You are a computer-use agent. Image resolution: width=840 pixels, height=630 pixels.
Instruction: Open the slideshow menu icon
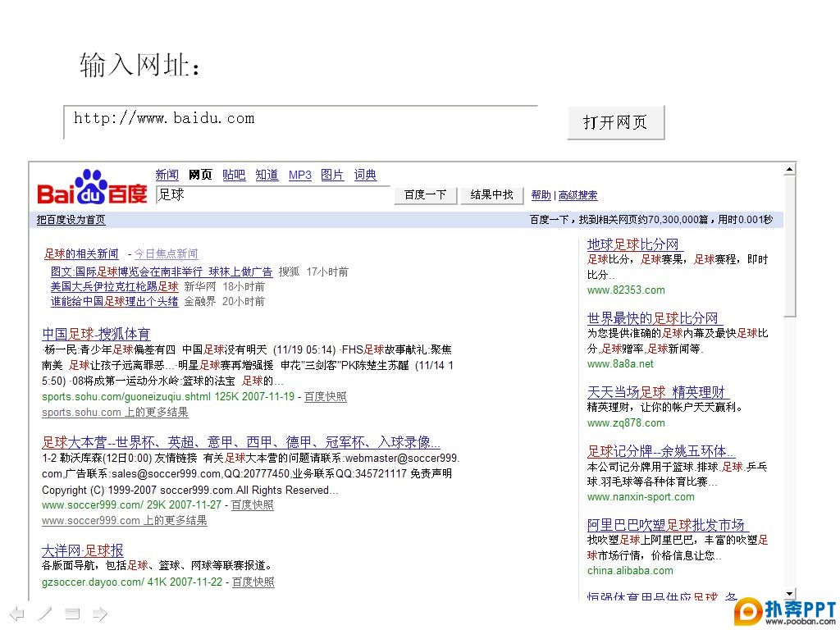[x=72, y=614]
